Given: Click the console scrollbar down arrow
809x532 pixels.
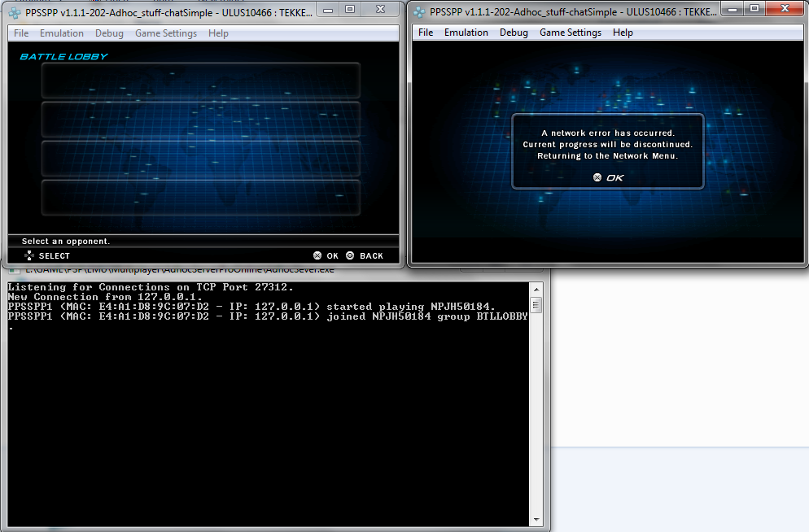Looking at the screenshot, I should [x=536, y=519].
